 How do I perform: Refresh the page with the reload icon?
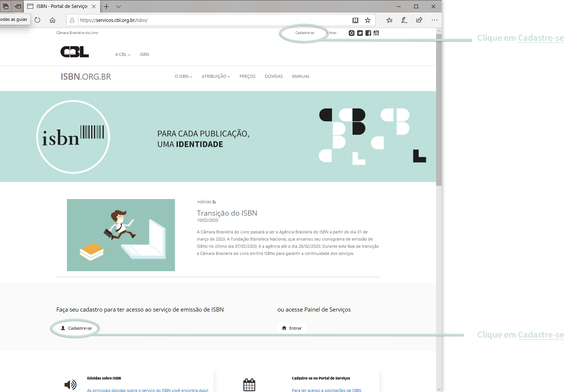coord(37,20)
